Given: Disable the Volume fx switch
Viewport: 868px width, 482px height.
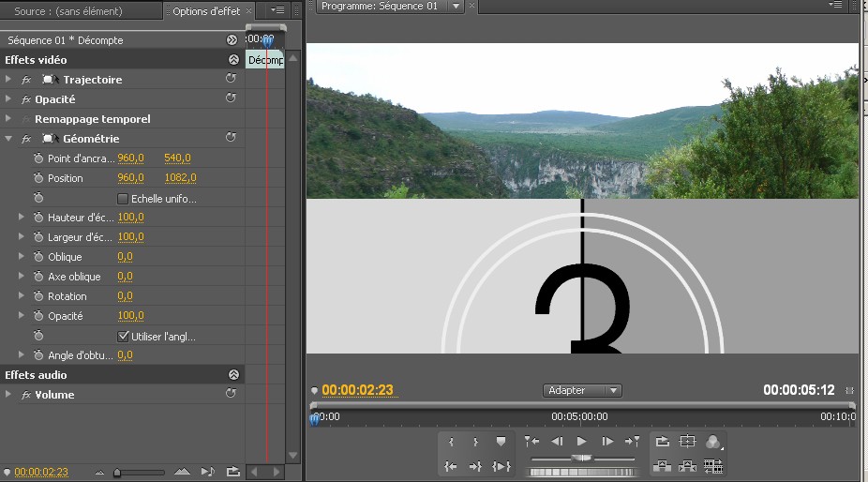Looking at the screenshot, I should tap(26, 395).
